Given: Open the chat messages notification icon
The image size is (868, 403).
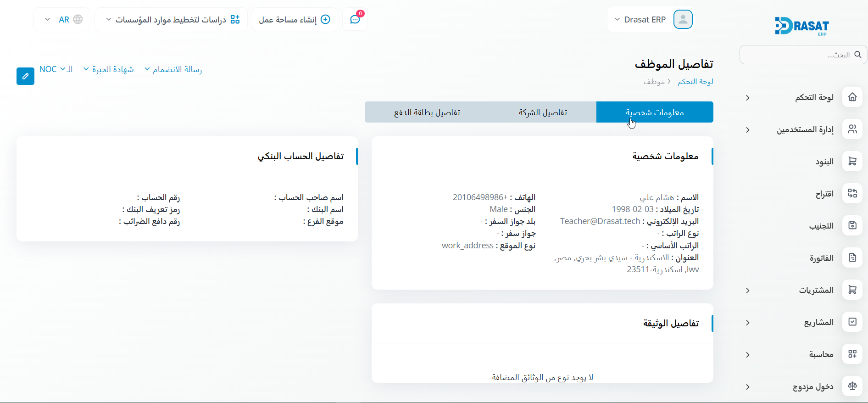Looking at the screenshot, I should coord(355,19).
